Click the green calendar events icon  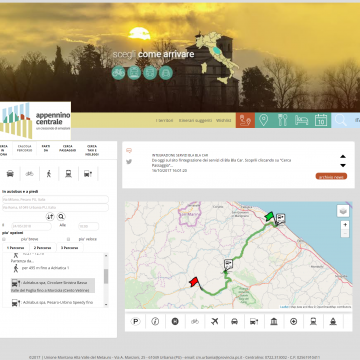click(321, 120)
